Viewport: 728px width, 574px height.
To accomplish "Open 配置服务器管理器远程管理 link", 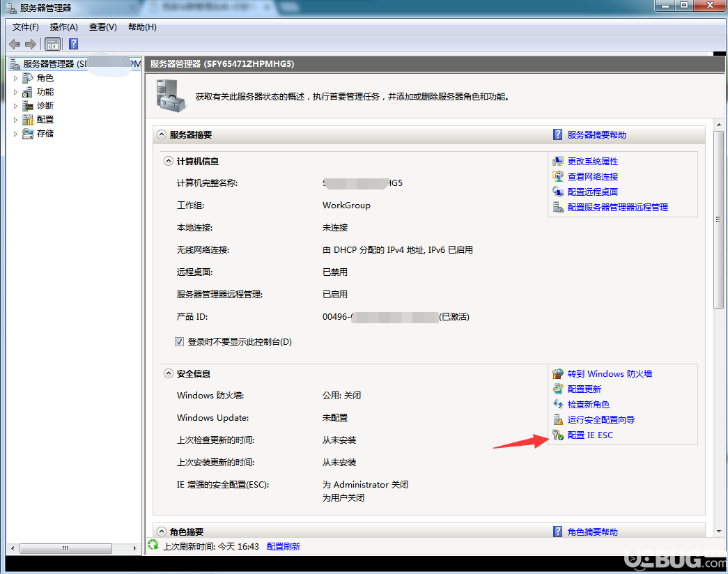I will [618, 207].
